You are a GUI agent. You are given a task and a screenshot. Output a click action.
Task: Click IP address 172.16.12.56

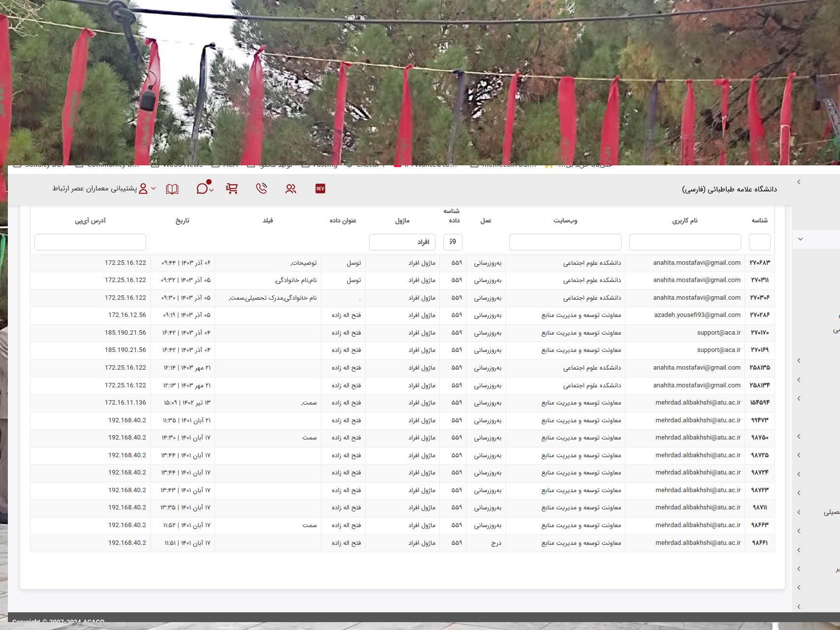point(127,315)
